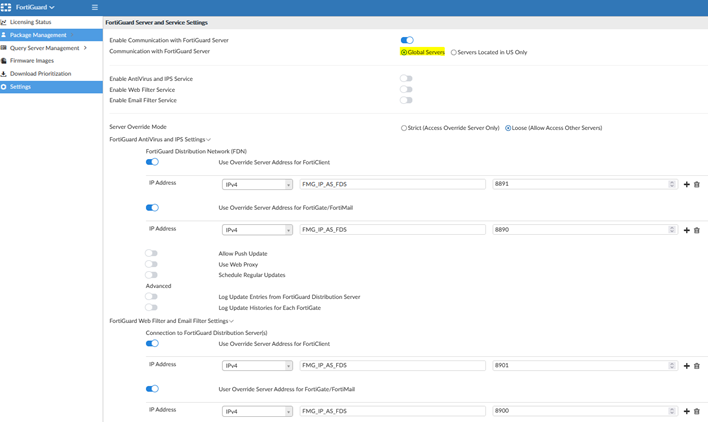The width and height of the screenshot is (708, 422).
Task: Enable Log Update Entries from FortiGuard toggle
Action: [x=151, y=297]
